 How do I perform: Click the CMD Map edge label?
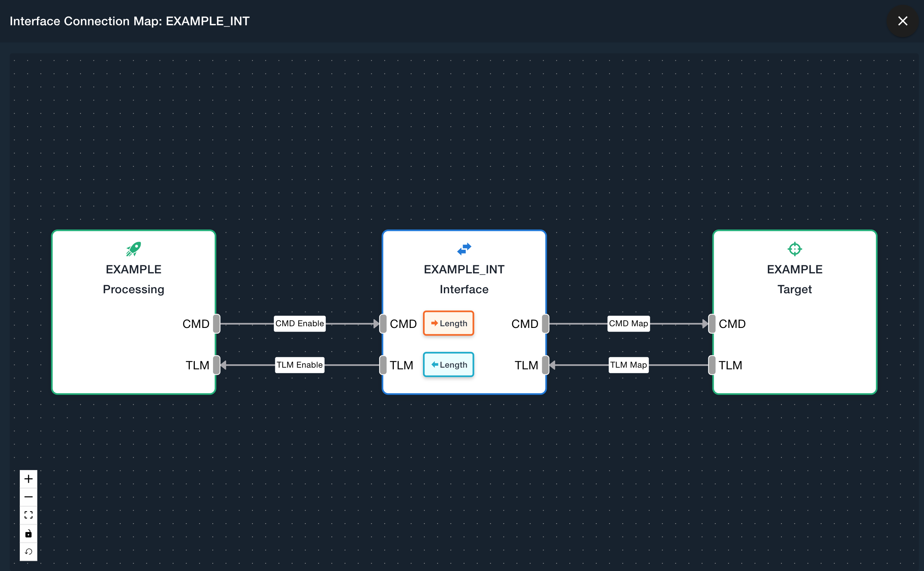(629, 324)
